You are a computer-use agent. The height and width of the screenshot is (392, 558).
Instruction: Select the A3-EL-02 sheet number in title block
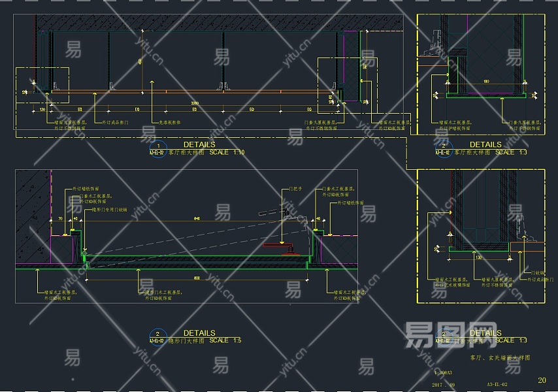[497, 384]
